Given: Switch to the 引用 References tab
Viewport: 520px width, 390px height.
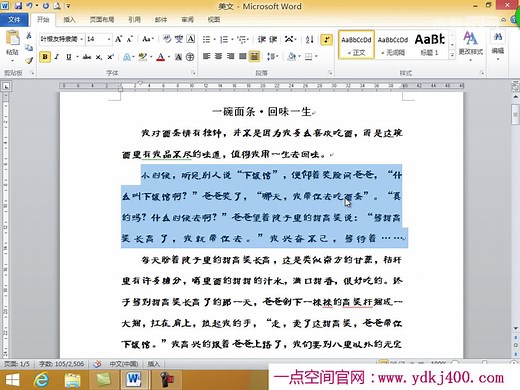Looking at the screenshot, I should tap(134, 20).
